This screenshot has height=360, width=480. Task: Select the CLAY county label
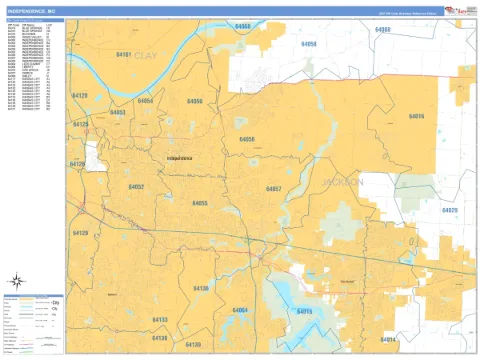click(x=146, y=56)
